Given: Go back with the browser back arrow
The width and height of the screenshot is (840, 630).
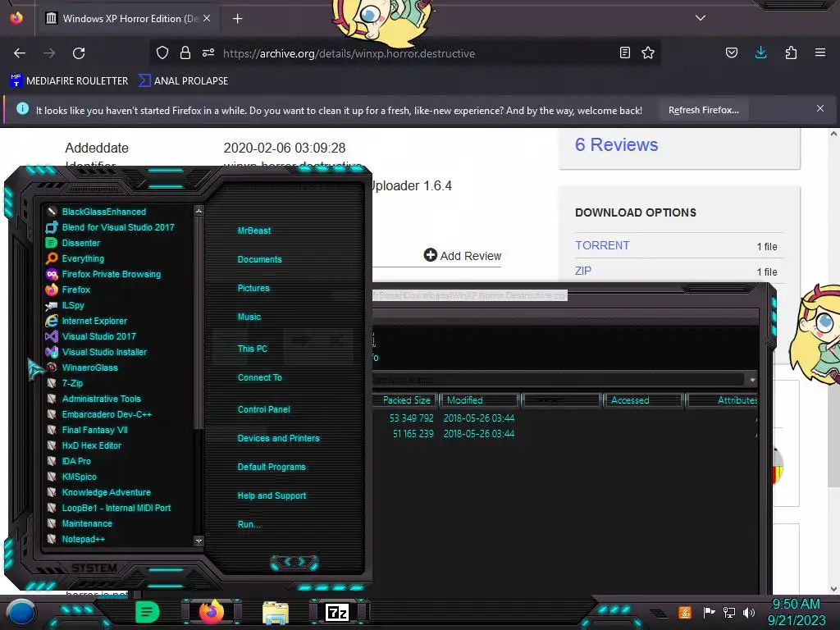Looking at the screenshot, I should click(20, 53).
